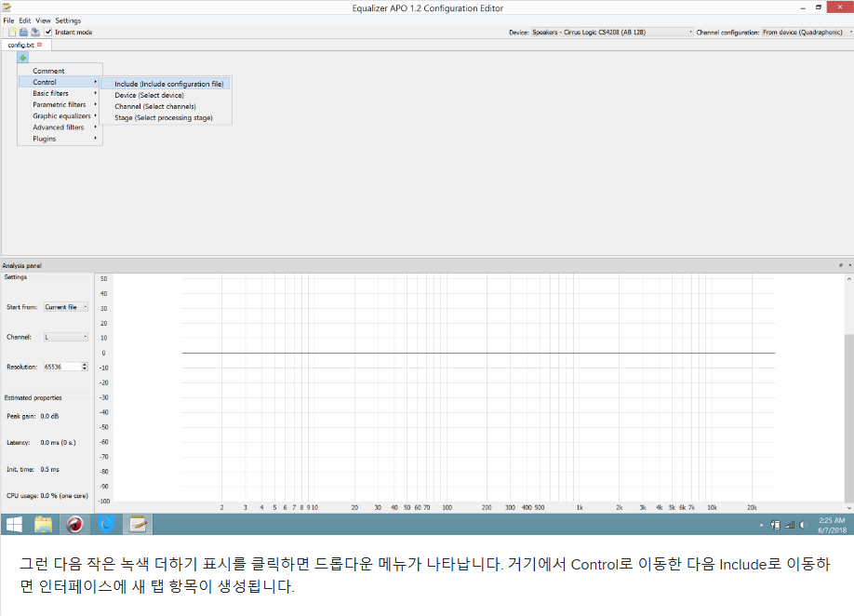Click the Open file toolbar icon

pos(23,33)
